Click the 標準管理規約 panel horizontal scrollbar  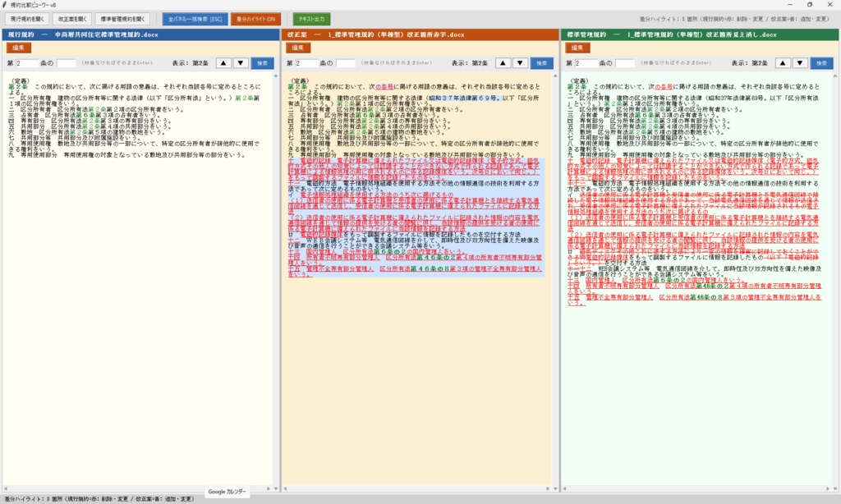click(x=696, y=488)
